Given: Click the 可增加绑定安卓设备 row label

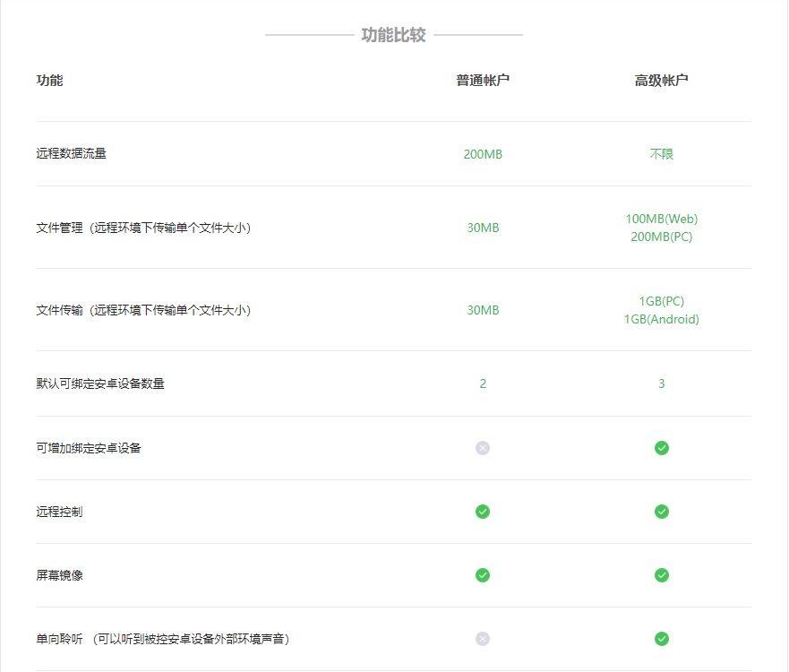Looking at the screenshot, I should [x=89, y=448].
